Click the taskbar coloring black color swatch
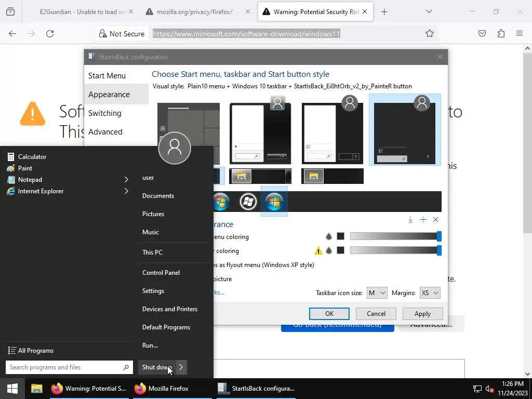 click(x=340, y=250)
